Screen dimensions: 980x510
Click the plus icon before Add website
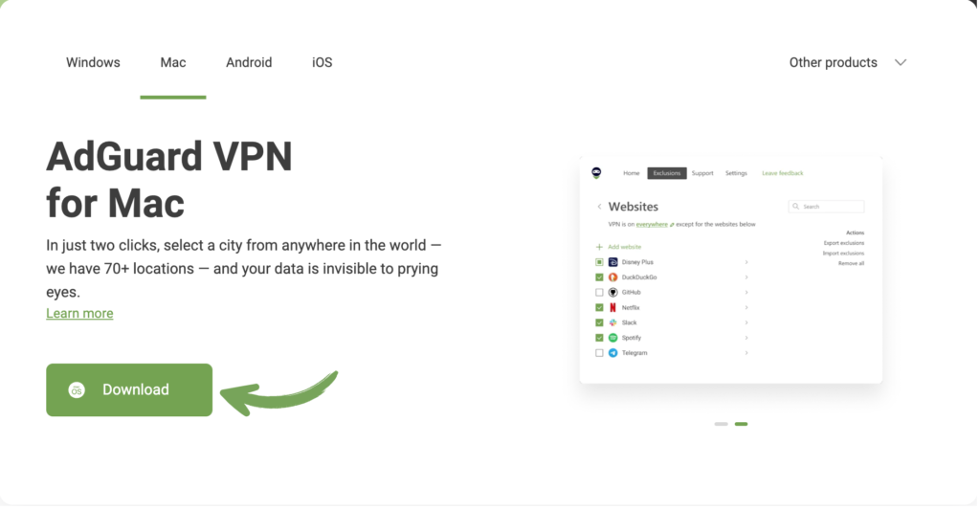(x=599, y=247)
